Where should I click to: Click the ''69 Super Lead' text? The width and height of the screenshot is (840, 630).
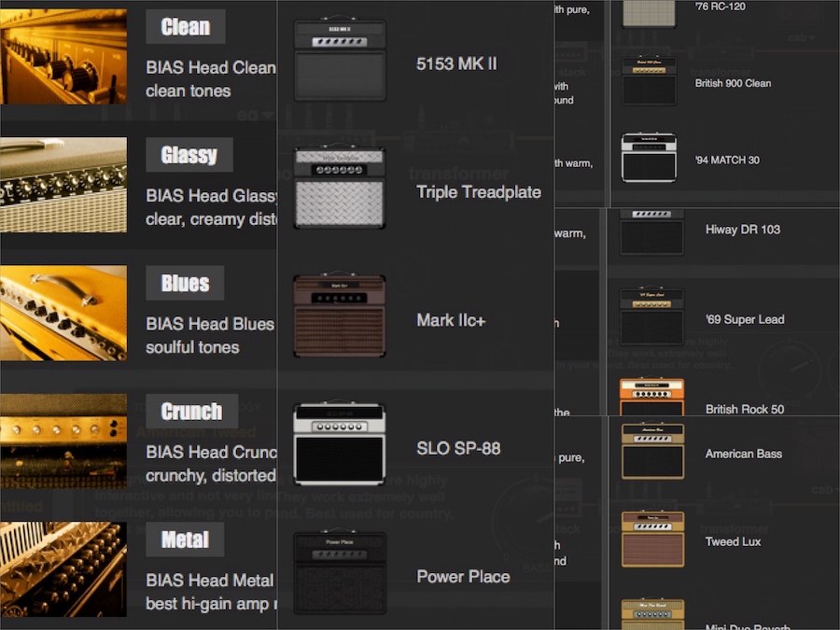745,320
